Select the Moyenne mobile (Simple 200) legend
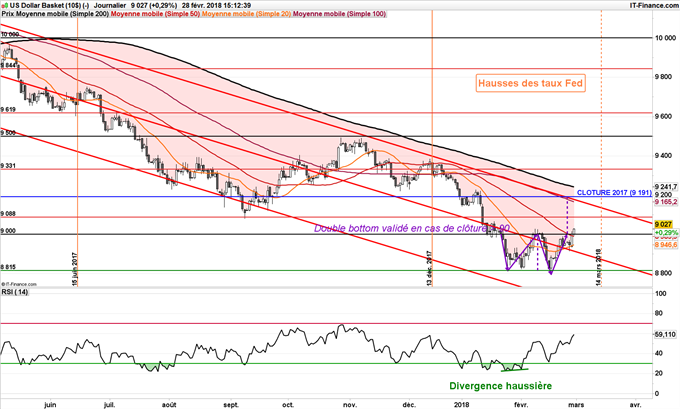 (x=62, y=14)
